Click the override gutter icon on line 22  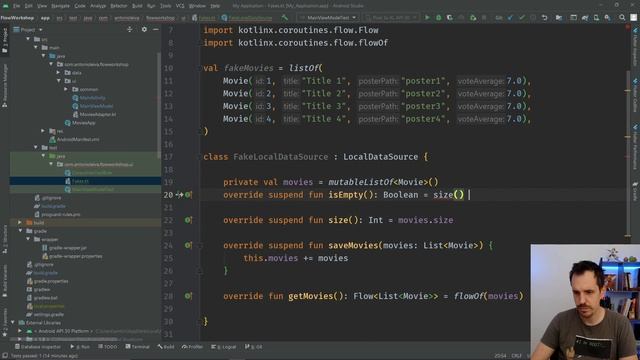[188, 220]
